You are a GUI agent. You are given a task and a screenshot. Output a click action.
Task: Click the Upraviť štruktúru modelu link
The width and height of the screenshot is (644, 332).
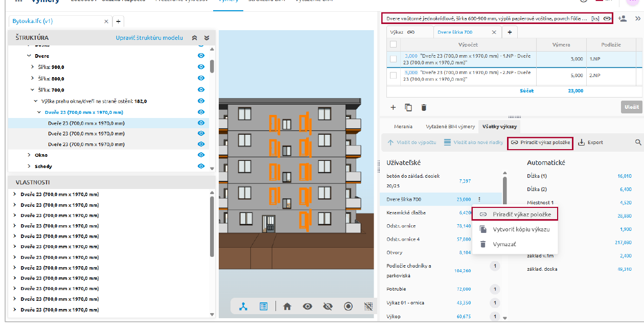(149, 38)
